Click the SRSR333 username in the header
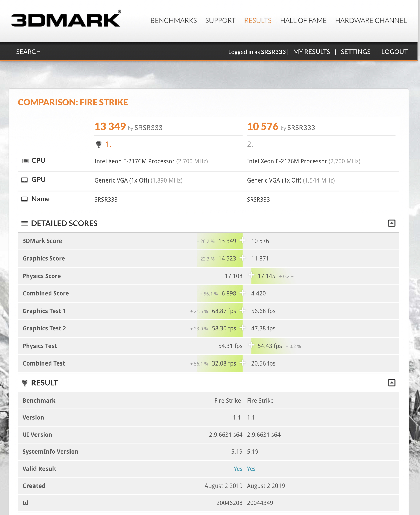This screenshot has width=420, height=515. [x=273, y=52]
